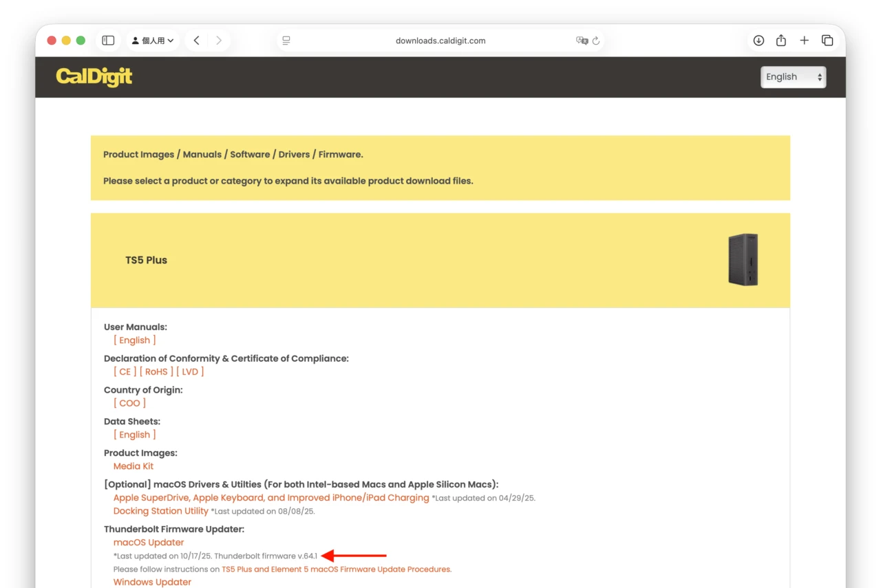
Task: Click the CalDigit logo
Action: [94, 77]
